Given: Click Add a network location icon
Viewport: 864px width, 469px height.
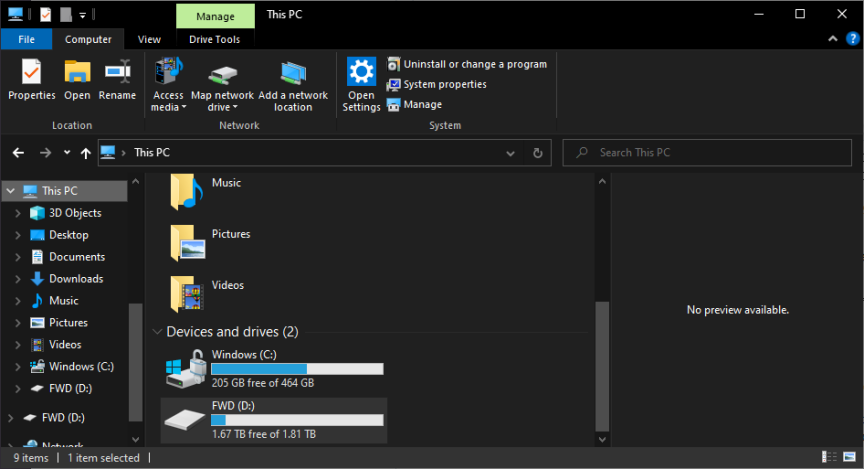Looking at the screenshot, I should pyautogui.click(x=293, y=73).
